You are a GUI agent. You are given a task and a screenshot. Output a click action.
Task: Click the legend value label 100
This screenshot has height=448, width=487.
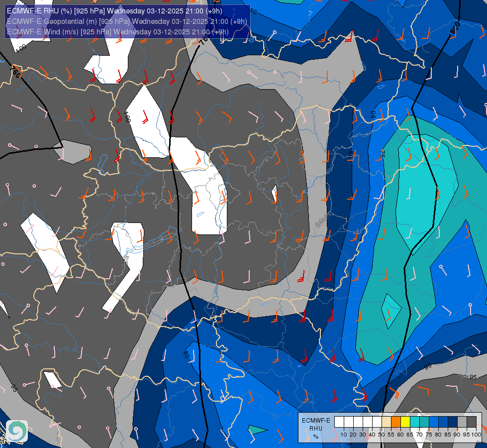point(476,435)
